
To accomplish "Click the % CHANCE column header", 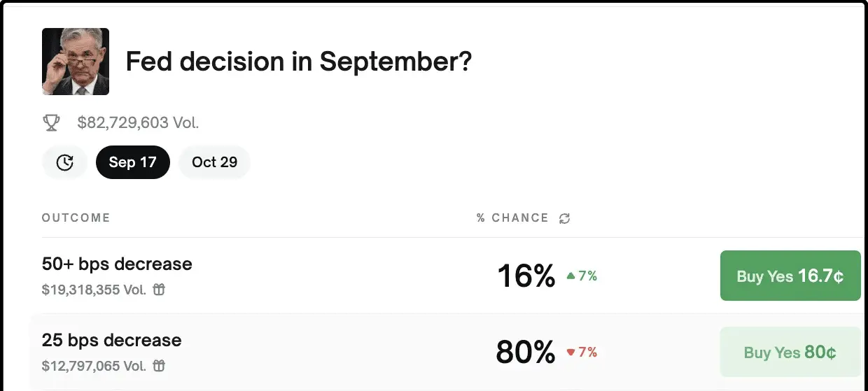I will [512, 218].
